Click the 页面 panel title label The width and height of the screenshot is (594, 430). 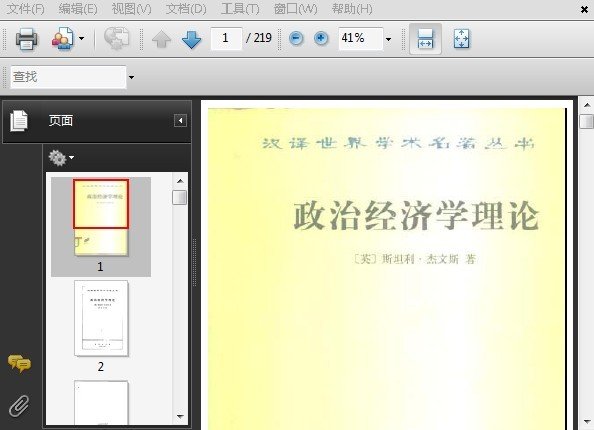pos(61,121)
